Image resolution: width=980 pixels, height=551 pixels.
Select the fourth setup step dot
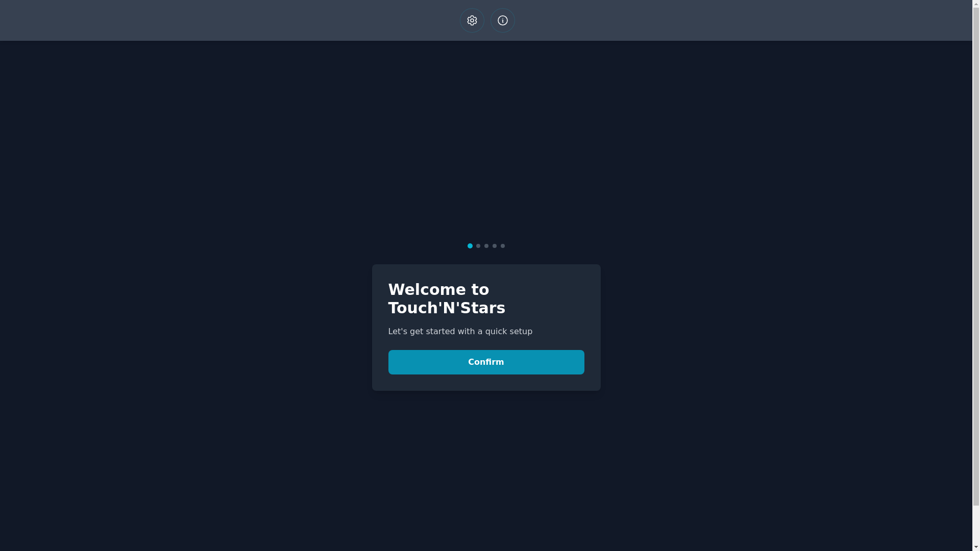[x=495, y=246]
